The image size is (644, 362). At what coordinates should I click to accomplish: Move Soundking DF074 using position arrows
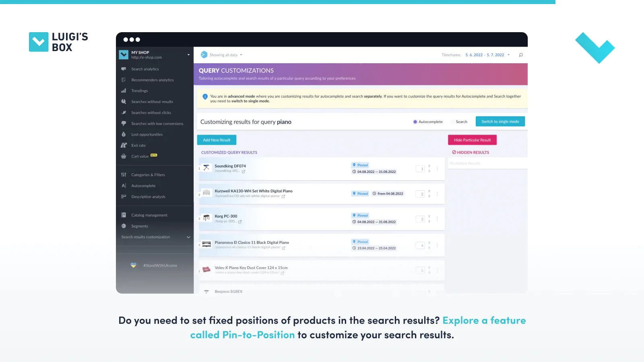tap(429, 169)
